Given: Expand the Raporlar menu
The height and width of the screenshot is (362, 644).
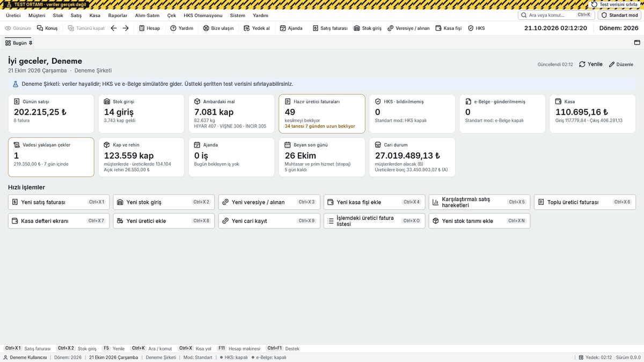Looking at the screenshot, I should pyautogui.click(x=118, y=16).
